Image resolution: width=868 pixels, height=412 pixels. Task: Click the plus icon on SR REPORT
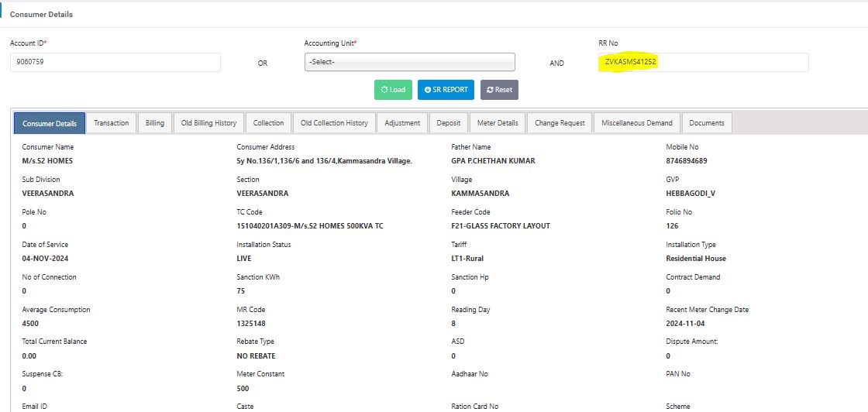(x=427, y=90)
